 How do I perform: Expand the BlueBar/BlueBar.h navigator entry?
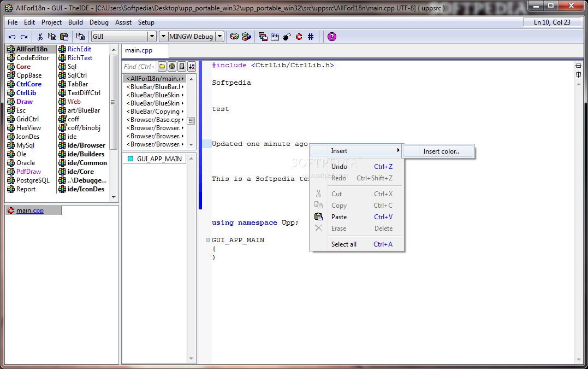[183, 87]
